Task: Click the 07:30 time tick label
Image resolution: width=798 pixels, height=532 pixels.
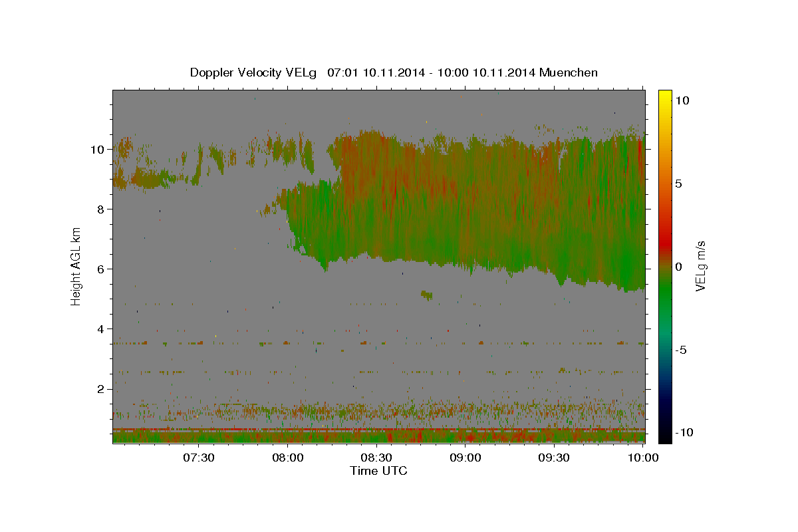Action: pos(199,458)
